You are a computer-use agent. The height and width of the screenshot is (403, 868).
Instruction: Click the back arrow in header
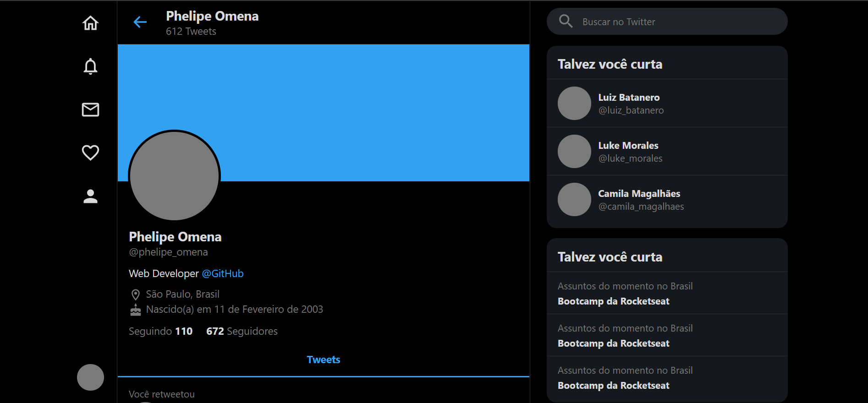pyautogui.click(x=140, y=22)
